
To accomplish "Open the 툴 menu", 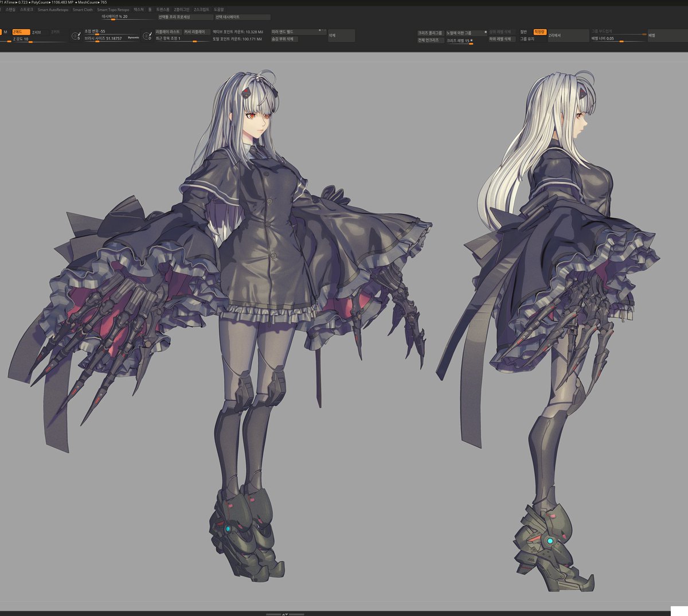I will (150, 10).
